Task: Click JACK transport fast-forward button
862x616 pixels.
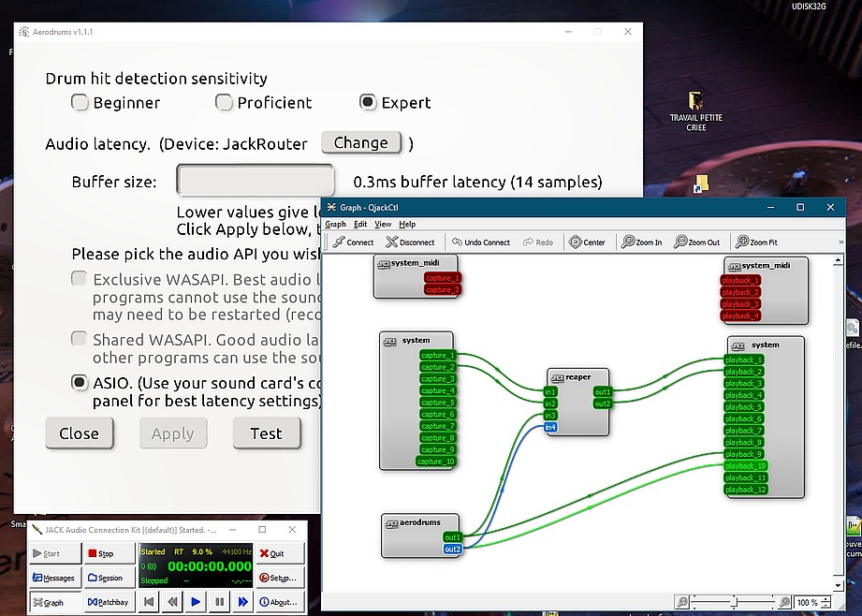Action: click(243, 602)
